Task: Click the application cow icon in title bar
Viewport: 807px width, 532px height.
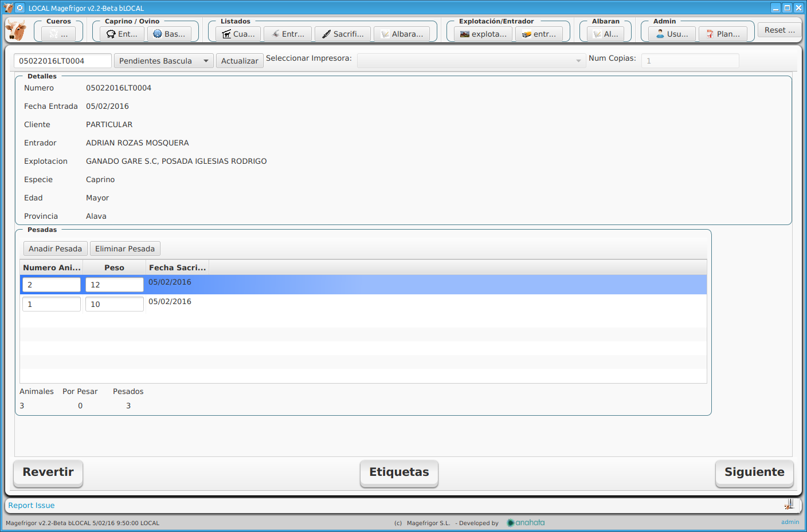Action: (9, 8)
